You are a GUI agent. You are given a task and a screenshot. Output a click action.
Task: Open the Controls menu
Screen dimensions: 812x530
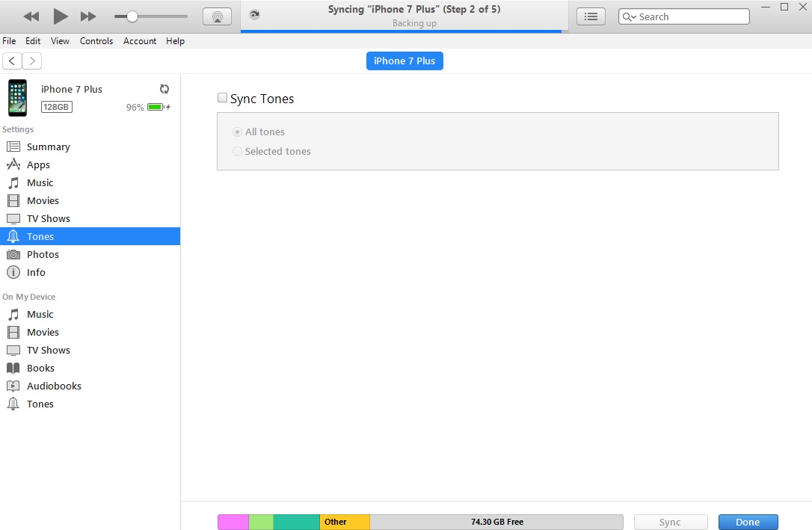click(x=96, y=41)
